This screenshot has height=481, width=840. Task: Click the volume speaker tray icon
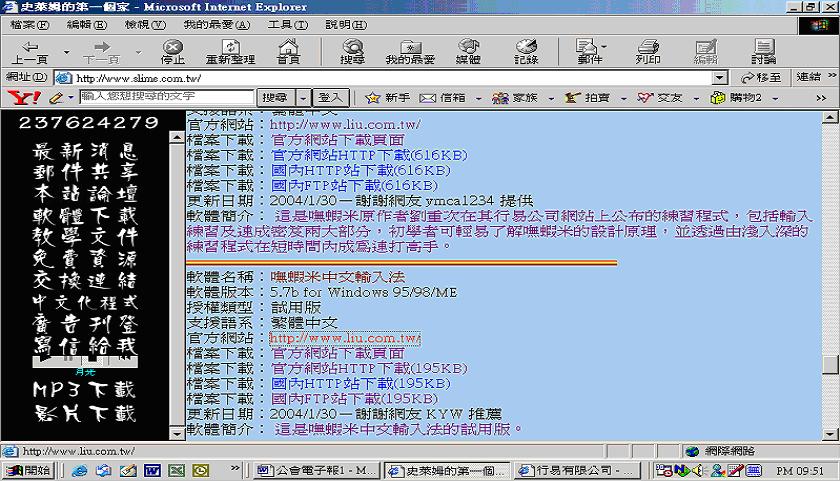click(x=698, y=471)
